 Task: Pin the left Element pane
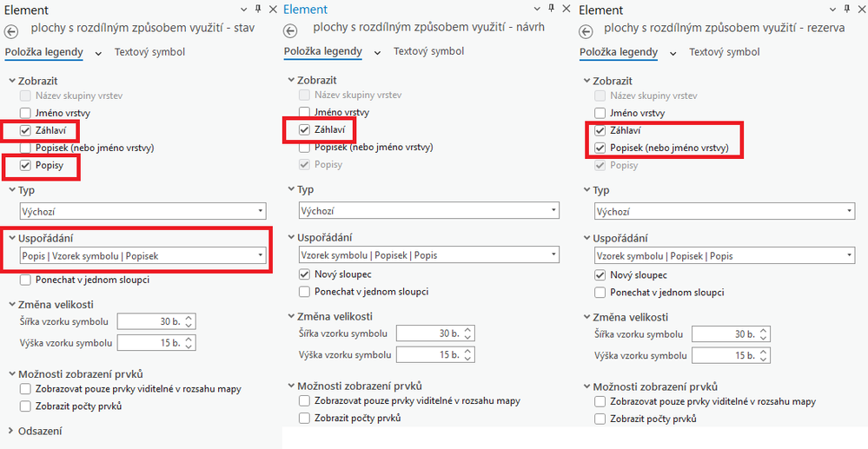pyautogui.click(x=257, y=9)
